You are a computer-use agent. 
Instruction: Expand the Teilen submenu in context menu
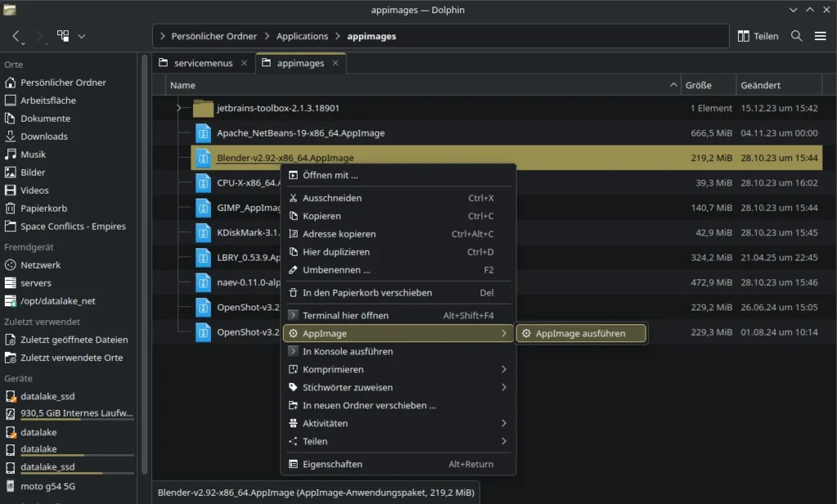[x=398, y=442]
